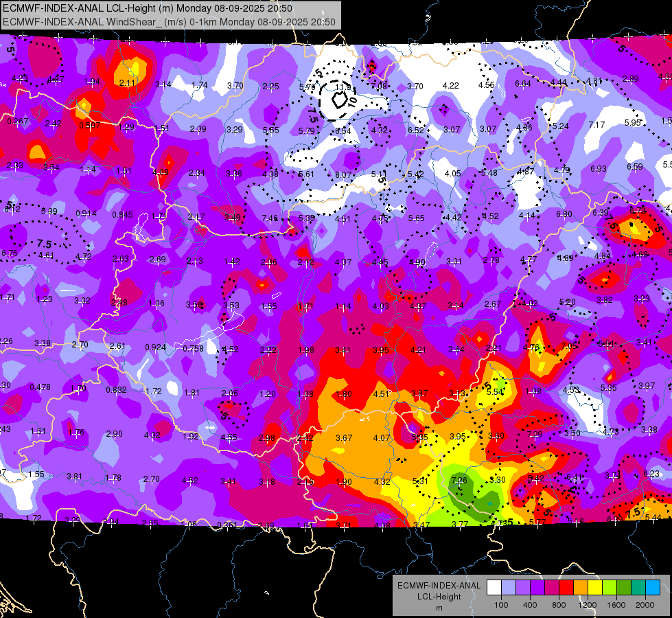Image resolution: width=672 pixels, height=618 pixels.
Task: Pick the bright blue legend swatch
Action: 653,588
